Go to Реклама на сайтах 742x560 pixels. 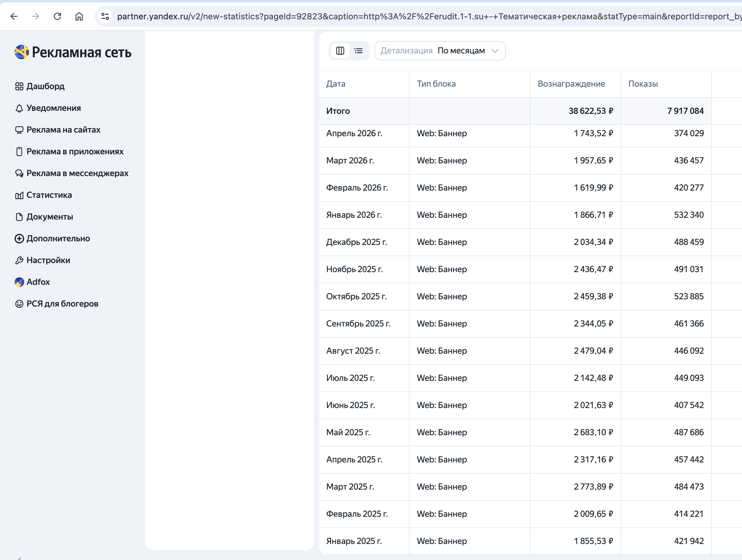pyautogui.click(x=63, y=130)
